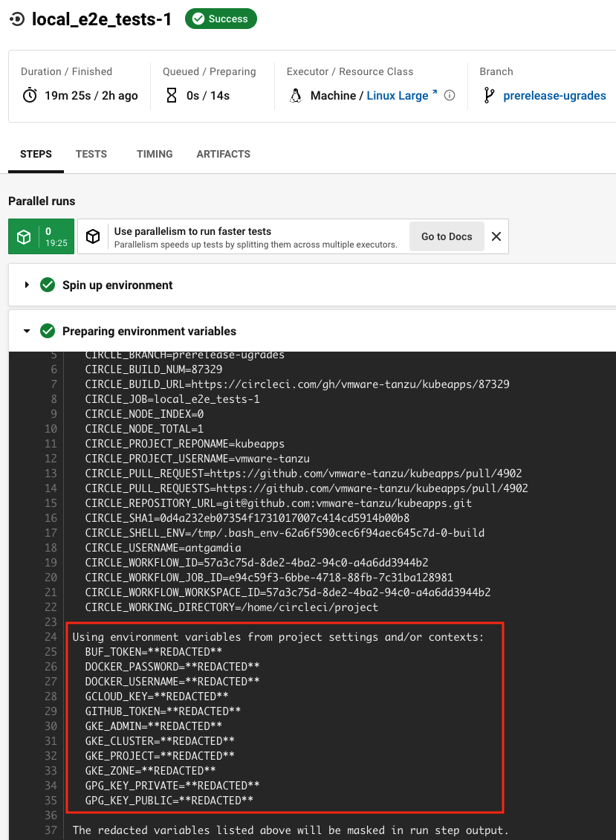Click the Go to Docs button
Screen dimensions: 616x840
click(447, 236)
